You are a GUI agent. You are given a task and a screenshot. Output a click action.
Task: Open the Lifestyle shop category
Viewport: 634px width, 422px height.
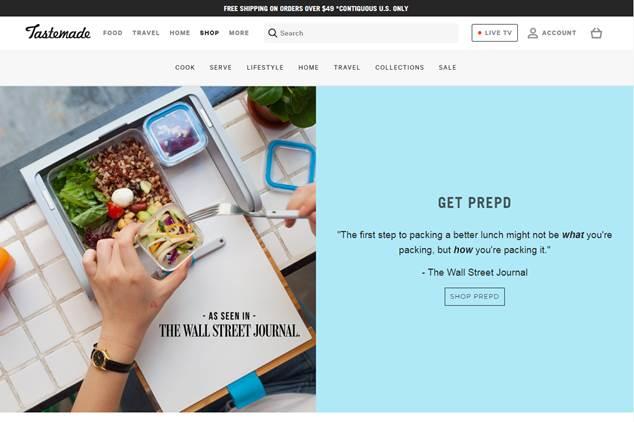[x=265, y=68]
